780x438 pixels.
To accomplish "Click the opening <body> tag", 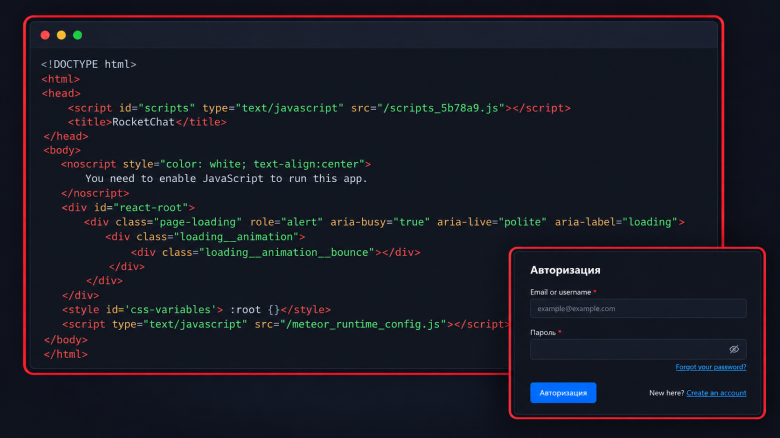I will click(62, 150).
